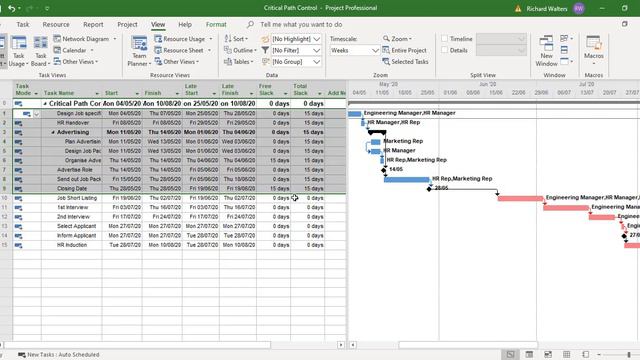
Task: Open the Team Planner view
Action: [x=139, y=52]
